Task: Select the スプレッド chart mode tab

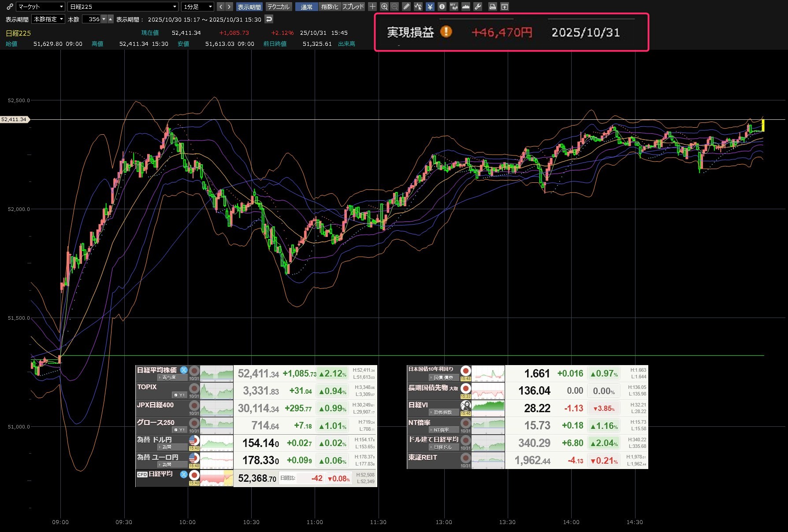Action: [353, 7]
